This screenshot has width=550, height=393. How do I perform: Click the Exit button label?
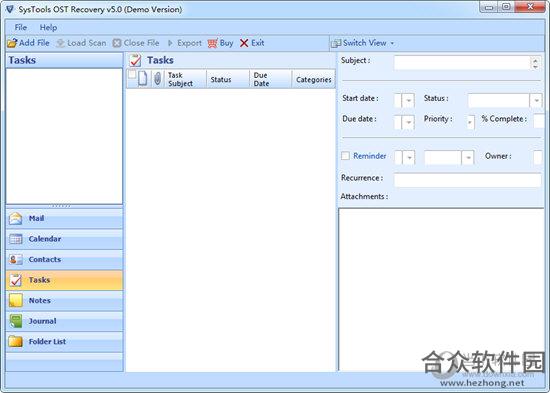pos(257,43)
